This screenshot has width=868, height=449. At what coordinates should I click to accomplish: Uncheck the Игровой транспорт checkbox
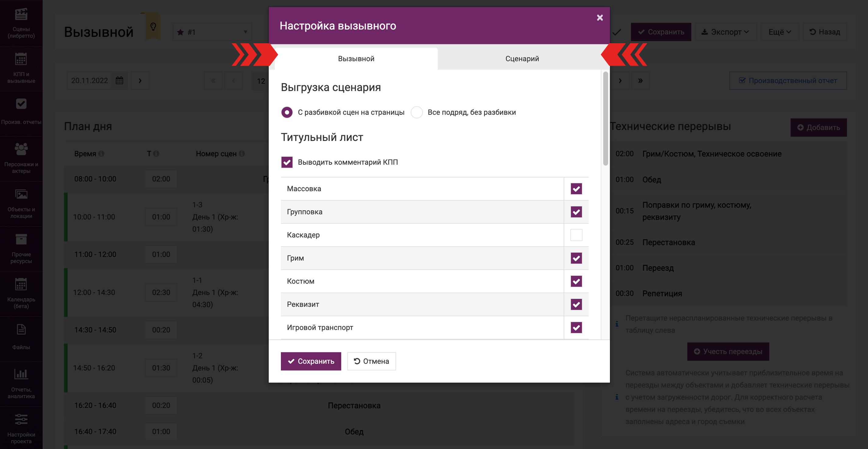click(x=576, y=328)
